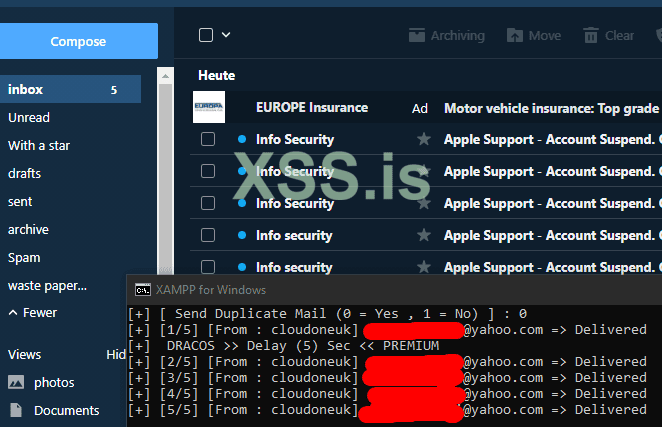Click the DRACOS Delay (5) Sec line

[284, 346]
